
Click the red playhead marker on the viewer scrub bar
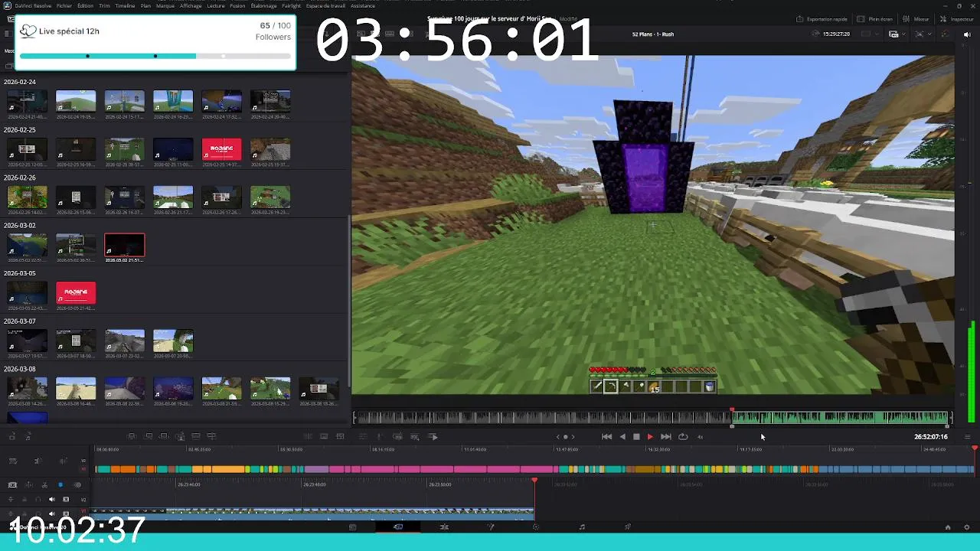pos(732,411)
